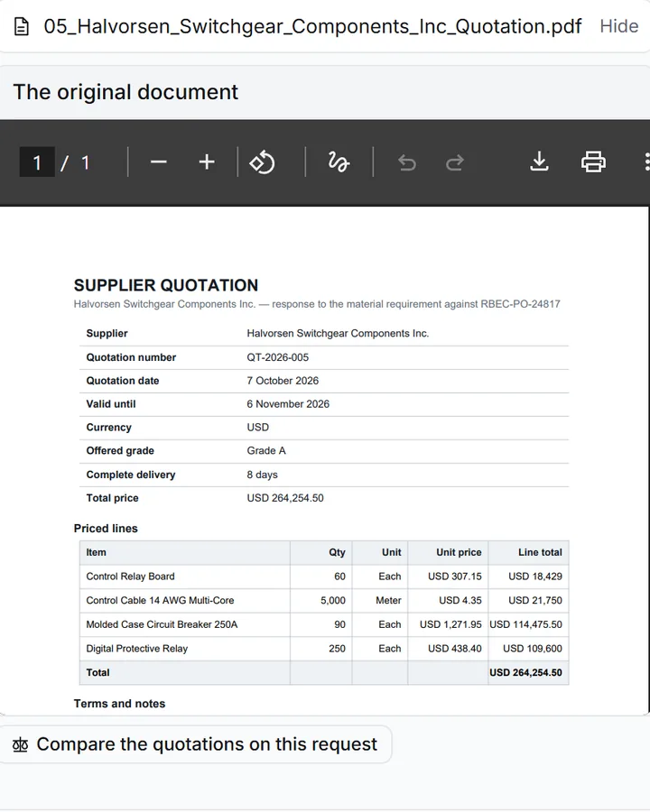The height and width of the screenshot is (812, 650).
Task: Click the file name 05_Halvorsen_Switchgear_Components_Inc_Quotation.pdf
Action: 312,26
